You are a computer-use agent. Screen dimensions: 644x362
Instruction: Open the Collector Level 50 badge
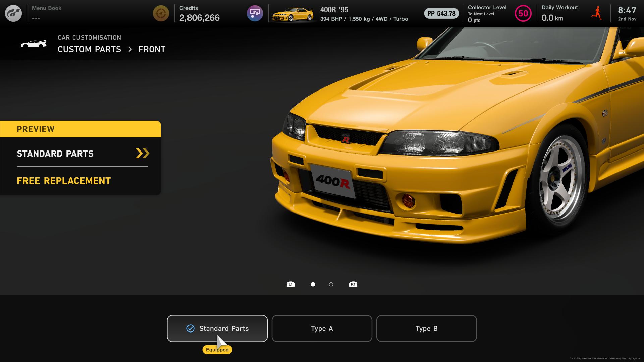click(523, 13)
